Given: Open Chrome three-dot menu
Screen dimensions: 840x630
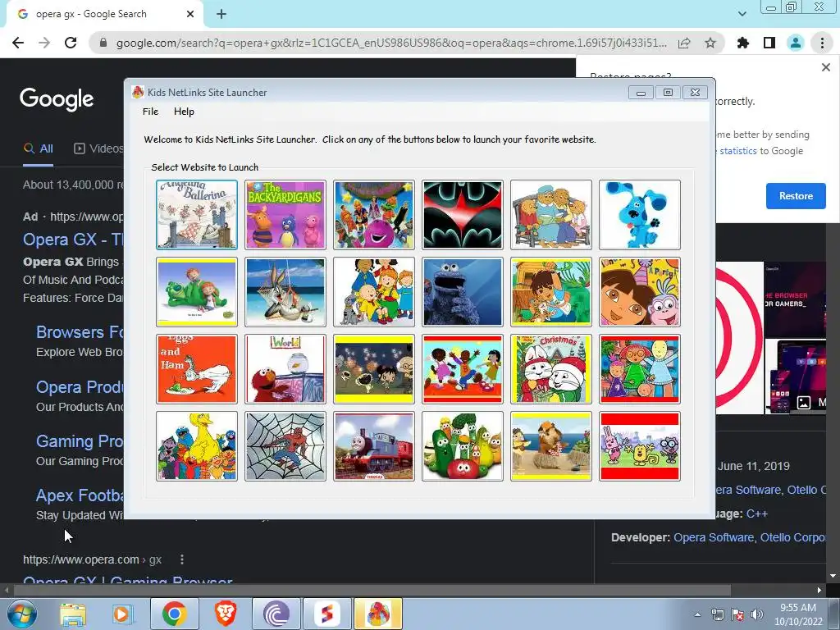Looking at the screenshot, I should point(822,43).
